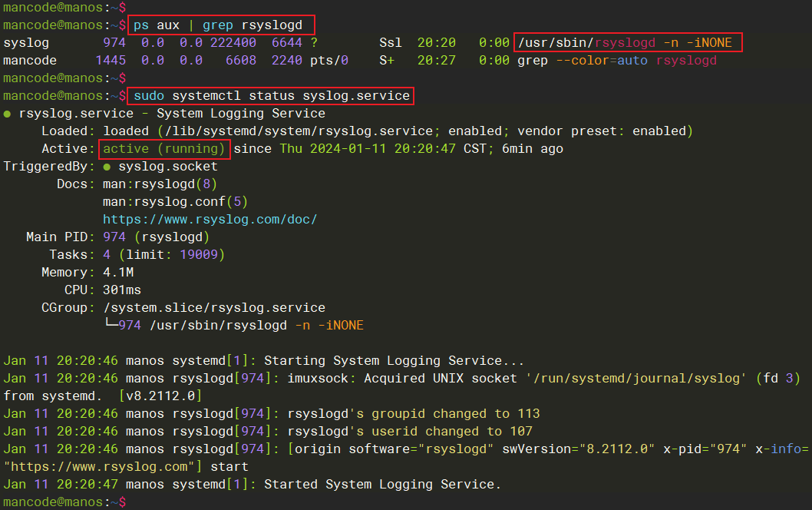The image size is (812, 510).
Task: Click the "Started System Logging Service." log message
Action: [x=382, y=484]
